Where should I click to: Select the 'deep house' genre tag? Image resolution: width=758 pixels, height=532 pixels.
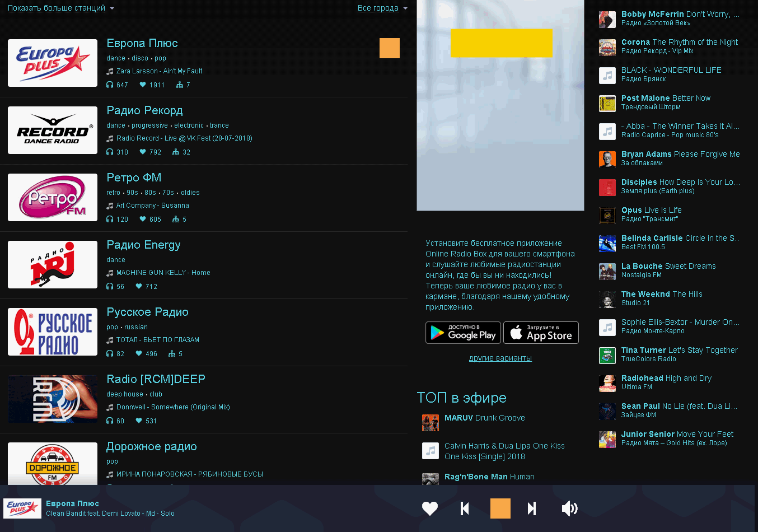125,394
